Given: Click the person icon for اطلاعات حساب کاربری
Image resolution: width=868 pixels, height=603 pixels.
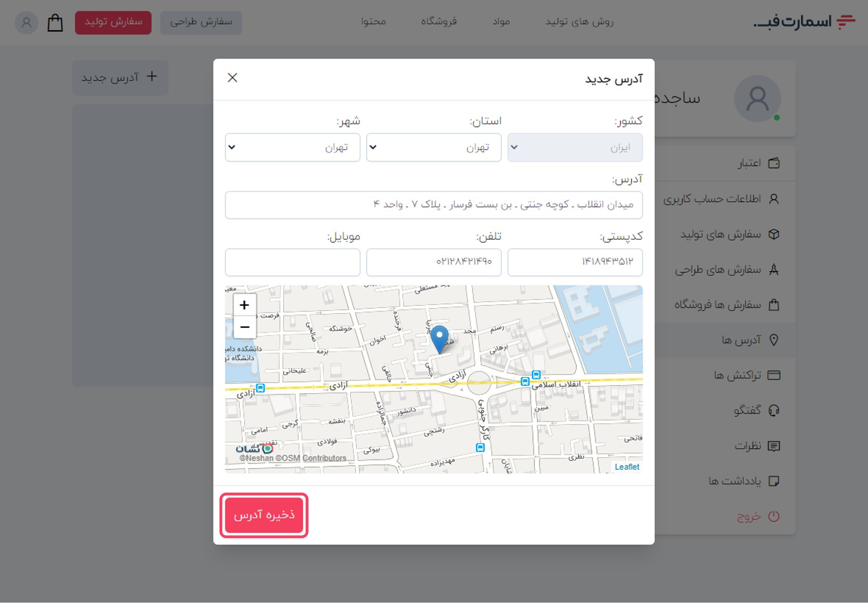Looking at the screenshot, I should coord(774,199).
